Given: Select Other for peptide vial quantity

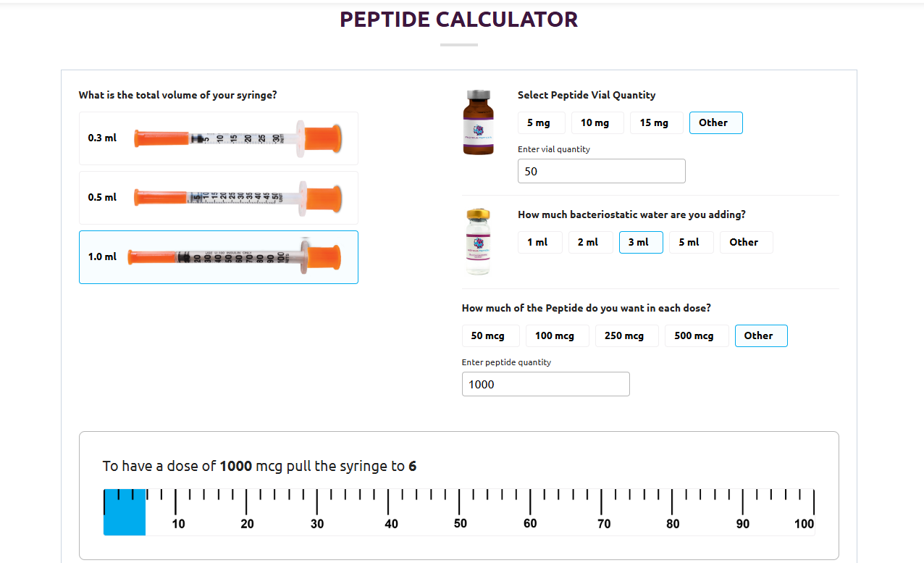Looking at the screenshot, I should point(715,123).
